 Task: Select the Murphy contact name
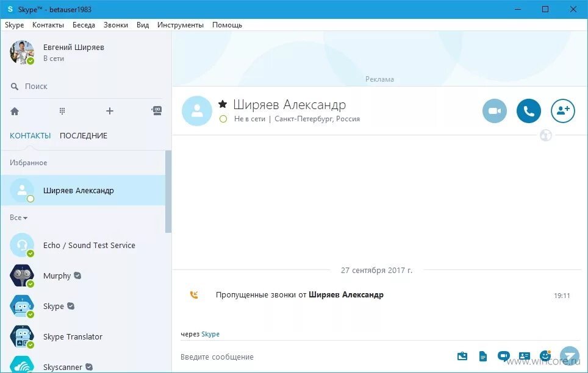(x=57, y=276)
